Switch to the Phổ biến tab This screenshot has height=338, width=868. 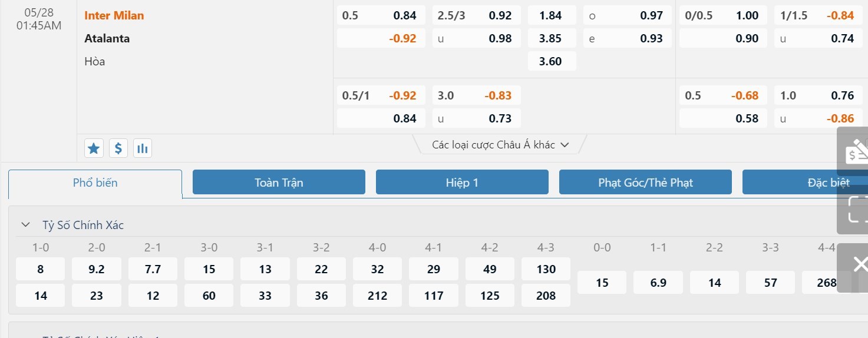click(95, 183)
